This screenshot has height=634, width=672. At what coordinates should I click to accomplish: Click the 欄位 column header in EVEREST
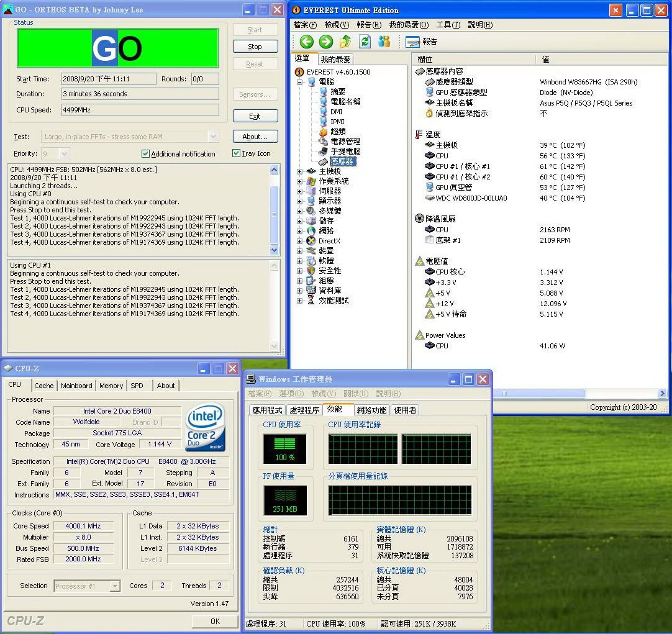473,59
